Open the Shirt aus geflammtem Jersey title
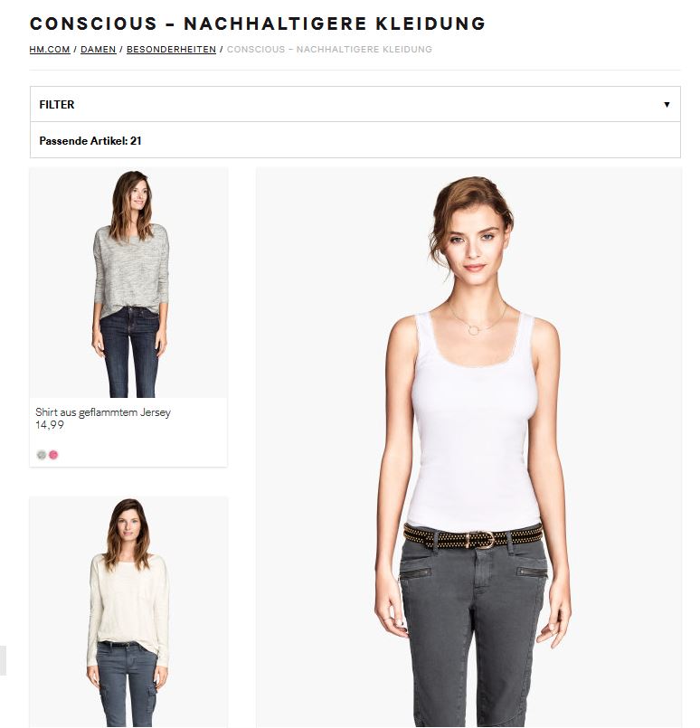 pos(103,412)
